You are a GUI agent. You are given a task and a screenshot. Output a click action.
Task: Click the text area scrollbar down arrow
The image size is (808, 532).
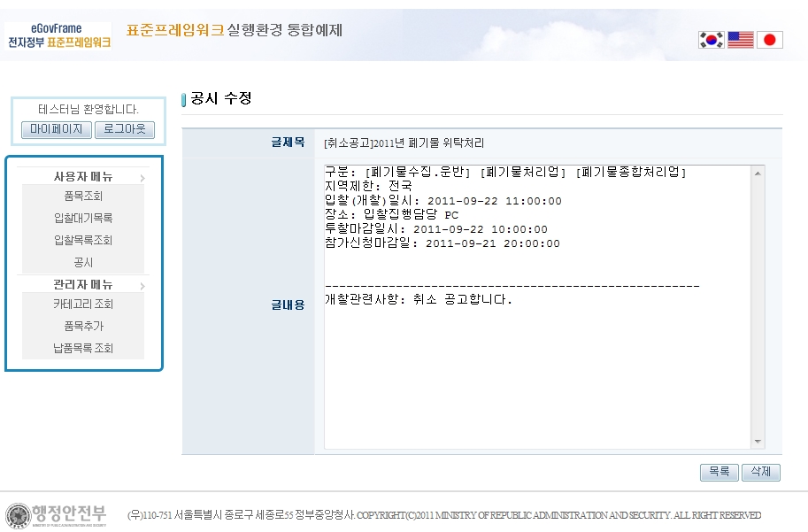click(758, 442)
